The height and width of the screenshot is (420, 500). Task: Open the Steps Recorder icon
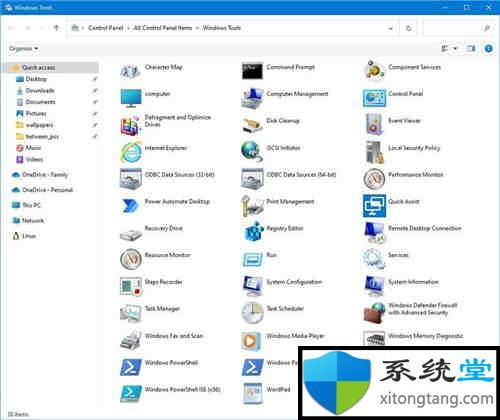[130, 286]
